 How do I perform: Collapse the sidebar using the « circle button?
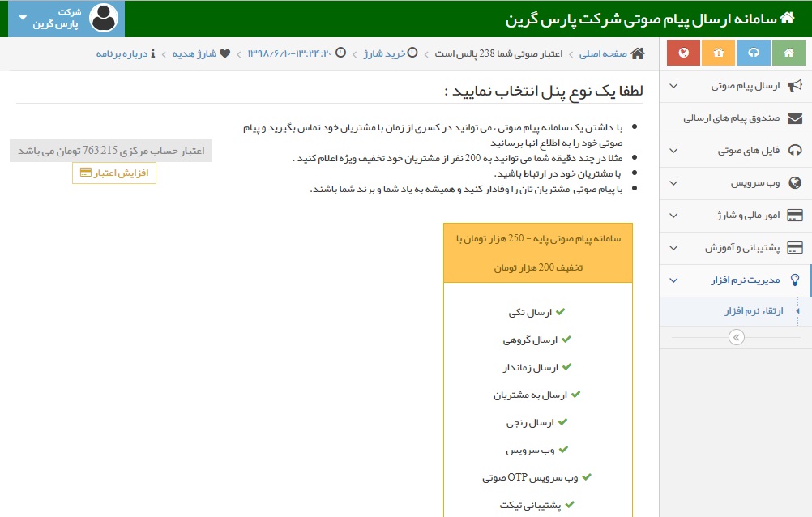736,337
